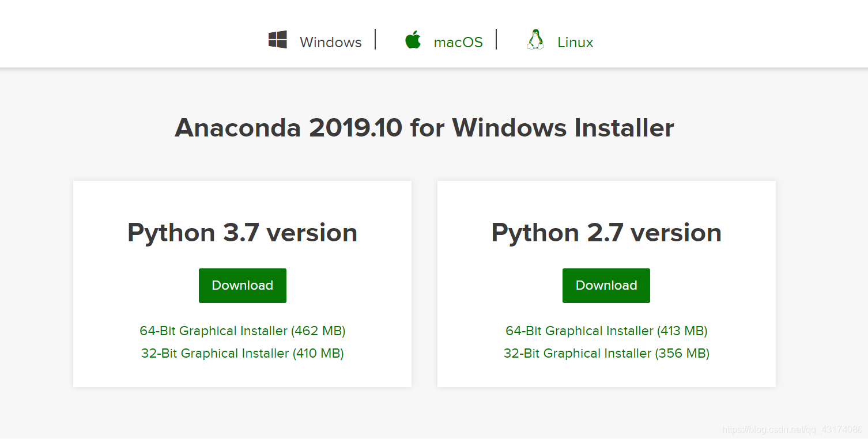Open the 64-Bit Graphical Installer for Python 3.7
Image resolution: width=868 pixels, height=440 pixels.
tap(242, 331)
